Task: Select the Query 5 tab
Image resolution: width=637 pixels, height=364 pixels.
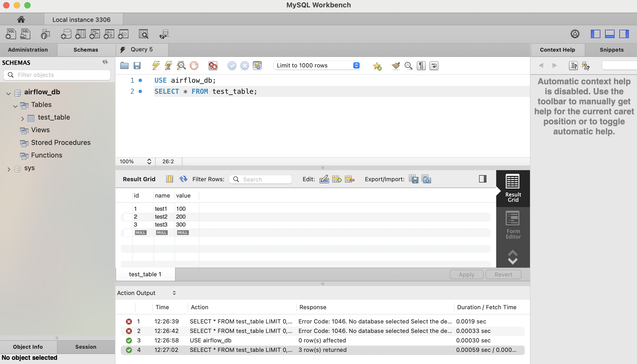Action: pos(142,50)
